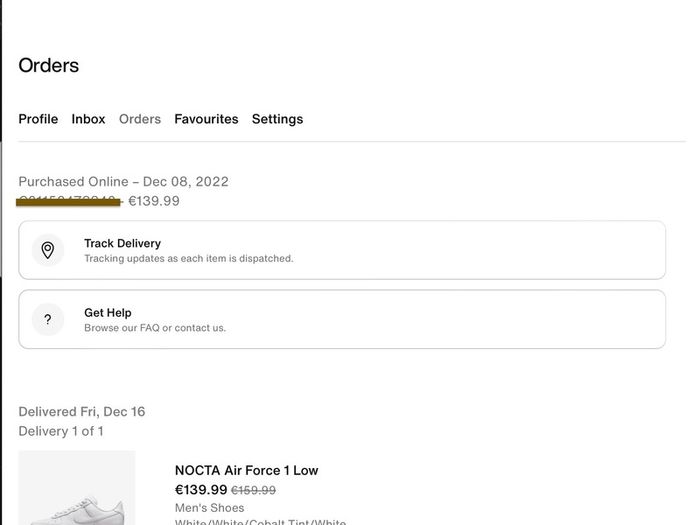Viewport: 700px width, 525px height.
Task: Select the Orders tab
Action: coord(140,119)
